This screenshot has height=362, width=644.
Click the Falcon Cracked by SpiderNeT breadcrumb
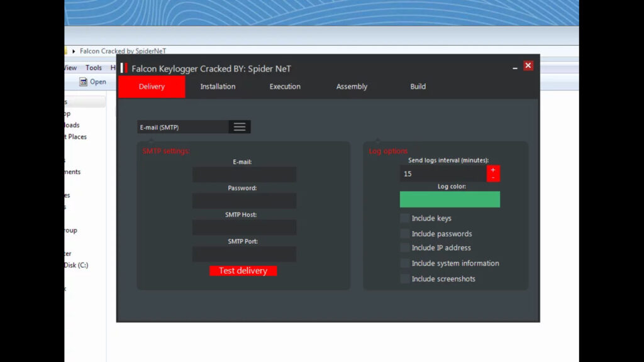click(123, 51)
